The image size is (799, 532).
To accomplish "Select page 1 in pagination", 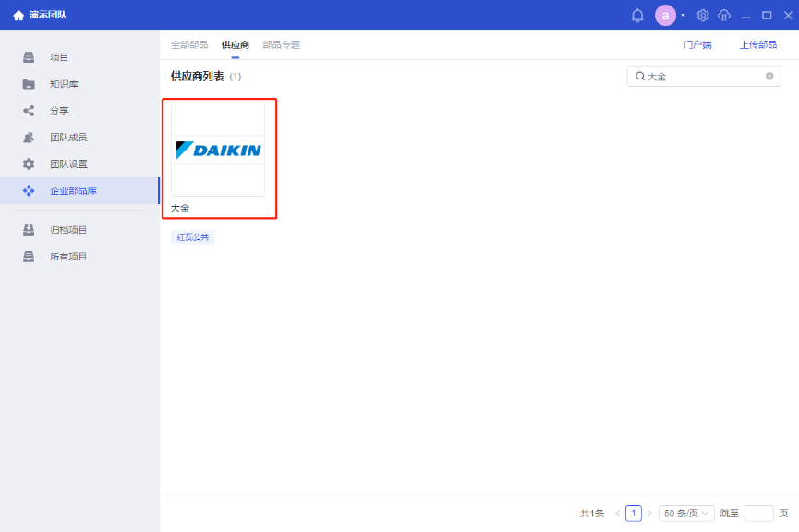I will [x=634, y=514].
